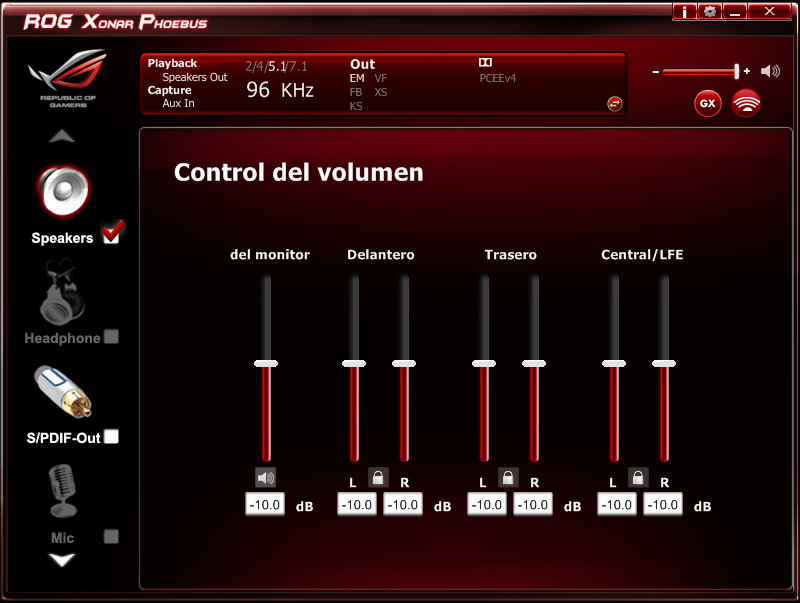Image resolution: width=800 pixels, height=603 pixels.
Task: Click the Central/LFE column label
Action: pyautogui.click(x=642, y=255)
